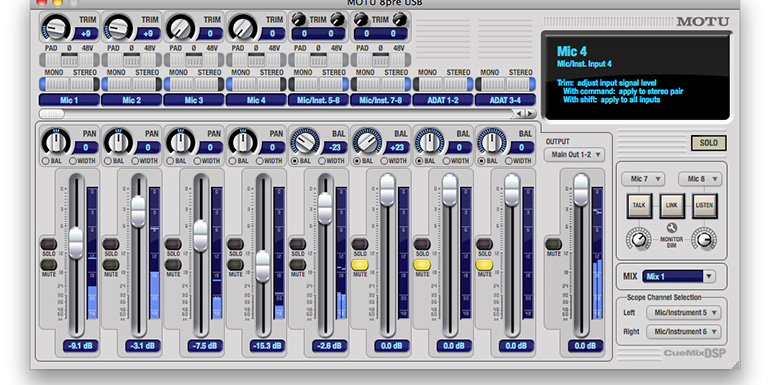Viewport: 770px width, 385px height.
Task: Select the ADAT 3-4 channel name label
Action: click(x=505, y=100)
